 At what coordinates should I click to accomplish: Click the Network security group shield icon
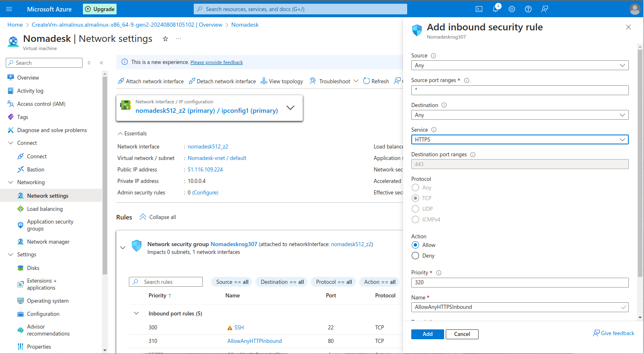point(137,245)
